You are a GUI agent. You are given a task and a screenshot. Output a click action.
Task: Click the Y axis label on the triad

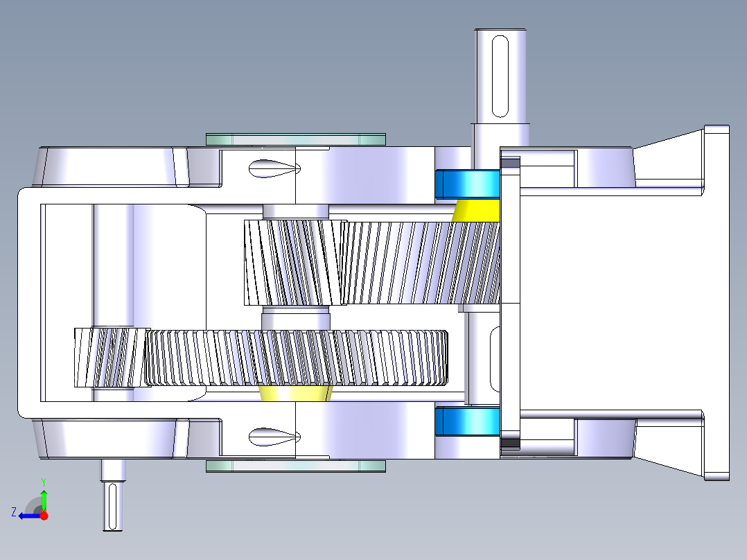point(44,479)
